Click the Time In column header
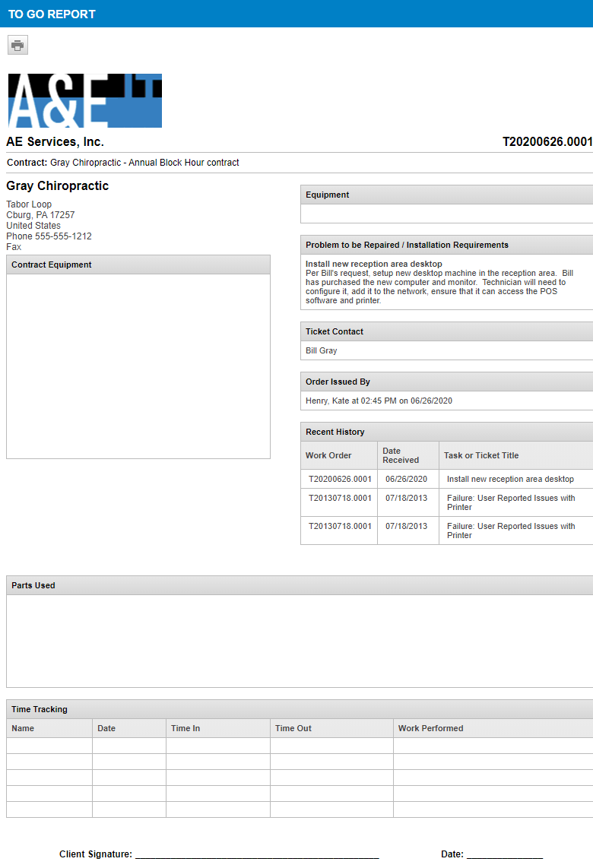The width and height of the screenshot is (593, 868). 218,728
